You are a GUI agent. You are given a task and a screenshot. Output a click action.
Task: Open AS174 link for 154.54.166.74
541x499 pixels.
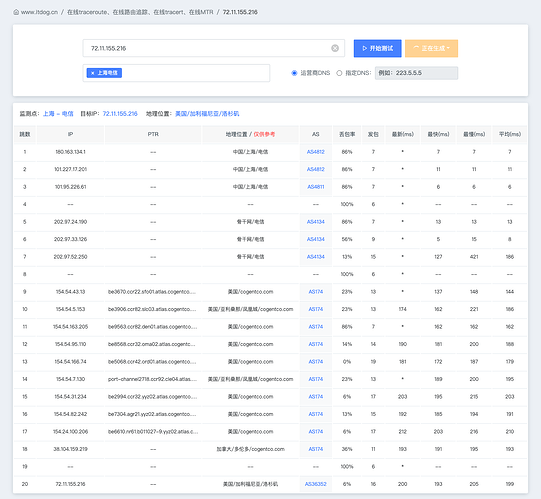pos(316,362)
